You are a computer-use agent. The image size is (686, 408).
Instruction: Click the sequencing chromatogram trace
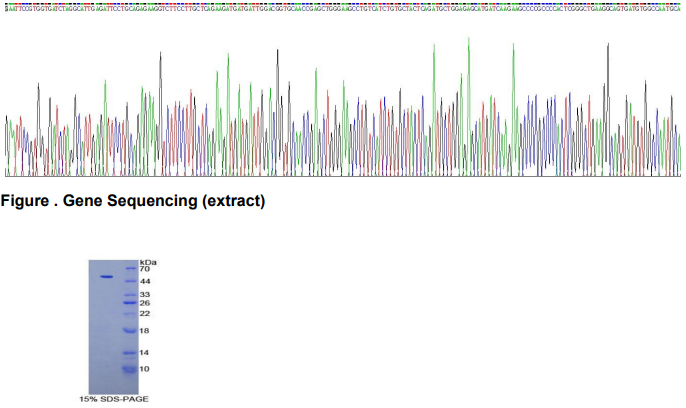click(343, 107)
